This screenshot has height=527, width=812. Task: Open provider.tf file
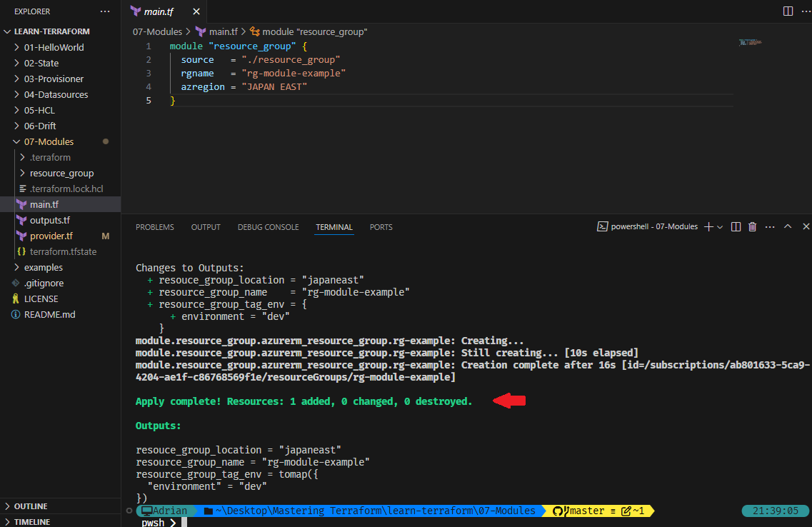point(60,236)
